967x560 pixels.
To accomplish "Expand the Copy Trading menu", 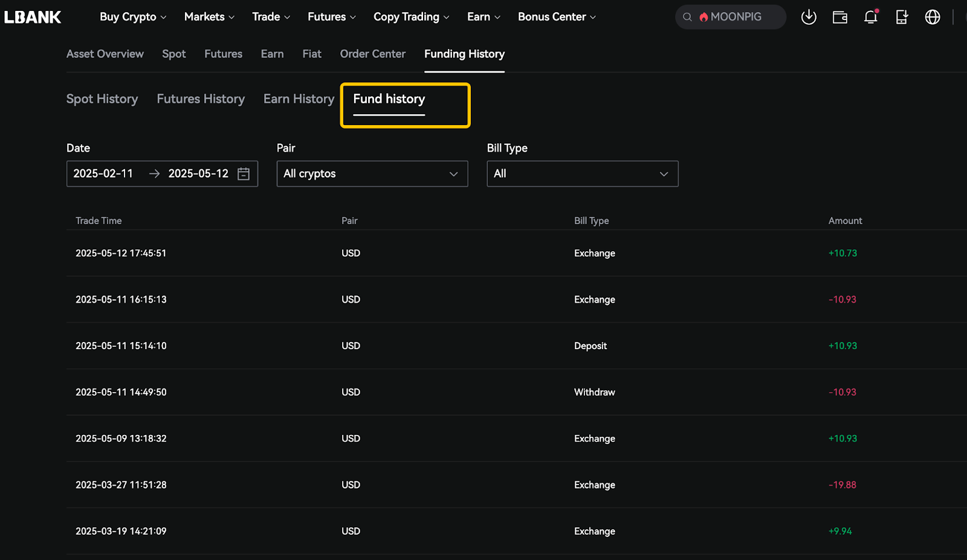I will pyautogui.click(x=411, y=17).
